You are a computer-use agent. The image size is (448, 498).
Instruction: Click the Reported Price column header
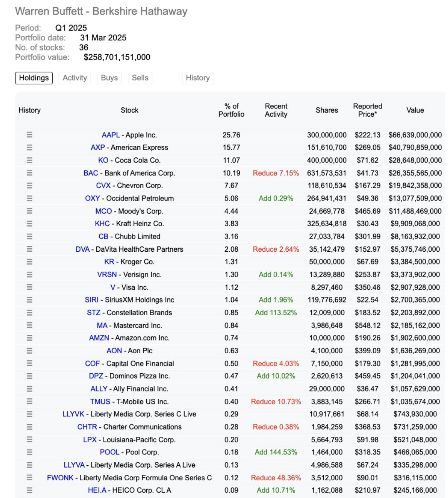click(x=368, y=110)
